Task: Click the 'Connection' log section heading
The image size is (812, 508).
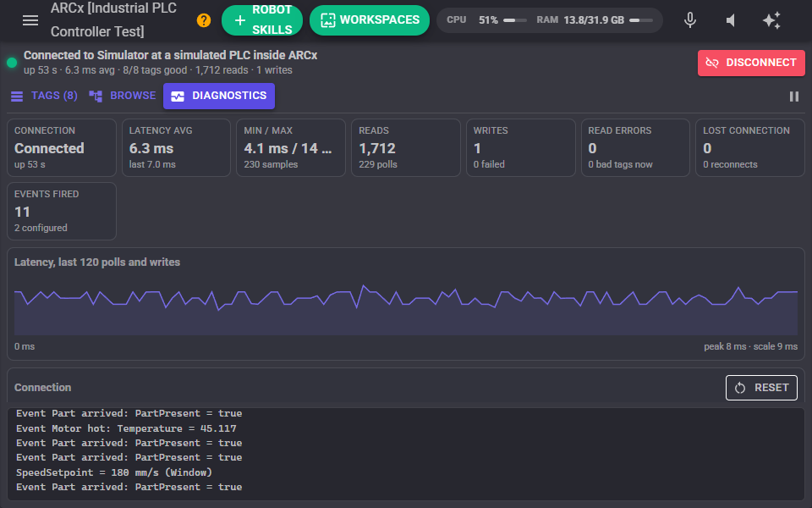Action: 43,388
